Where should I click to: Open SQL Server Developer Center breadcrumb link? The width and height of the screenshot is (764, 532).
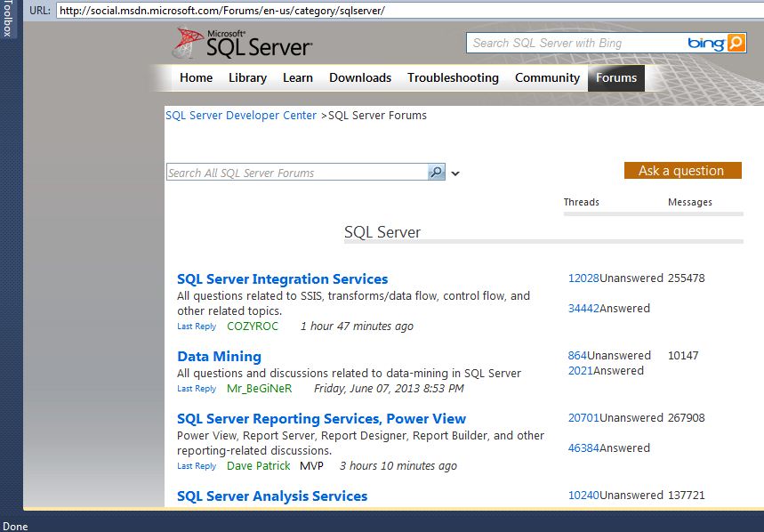pos(241,116)
